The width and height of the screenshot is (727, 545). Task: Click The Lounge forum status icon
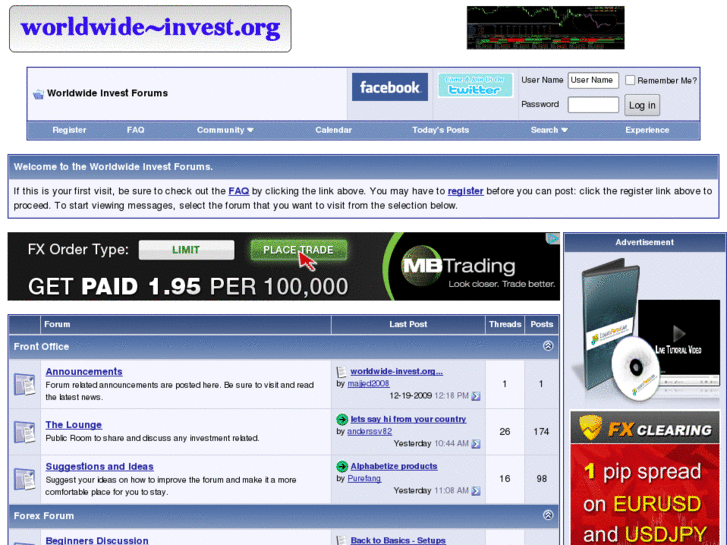coord(24,432)
